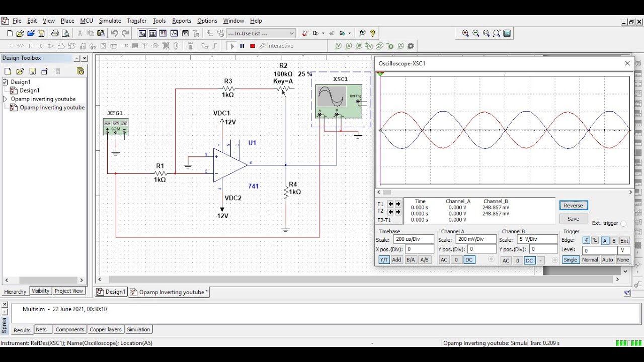Create a new design file
This screenshot has width=644, height=362.
(x=10, y=33)
